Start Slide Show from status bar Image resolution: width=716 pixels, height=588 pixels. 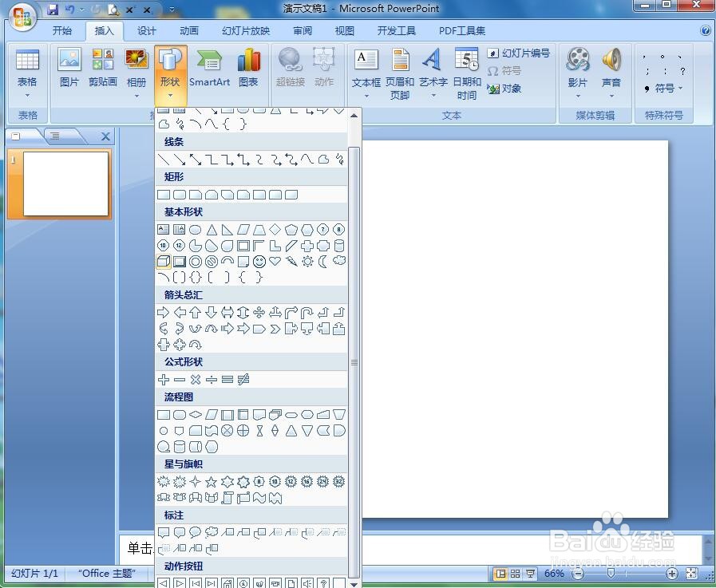531,574
